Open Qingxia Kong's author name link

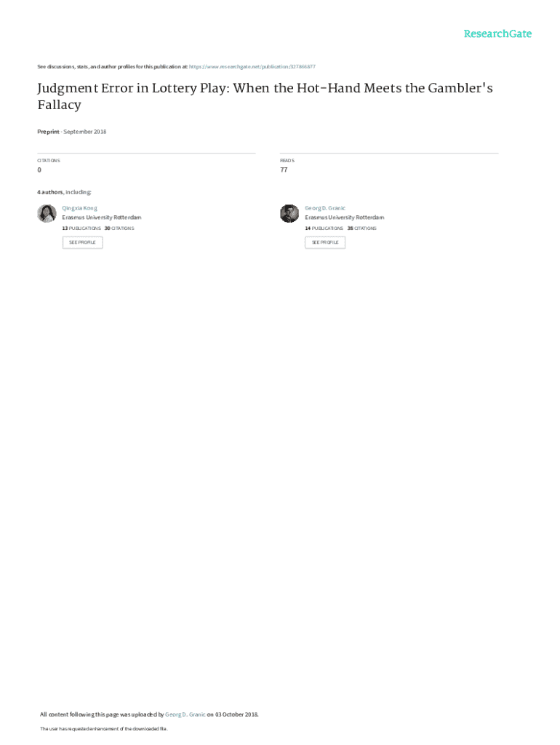tap(79, 208)
